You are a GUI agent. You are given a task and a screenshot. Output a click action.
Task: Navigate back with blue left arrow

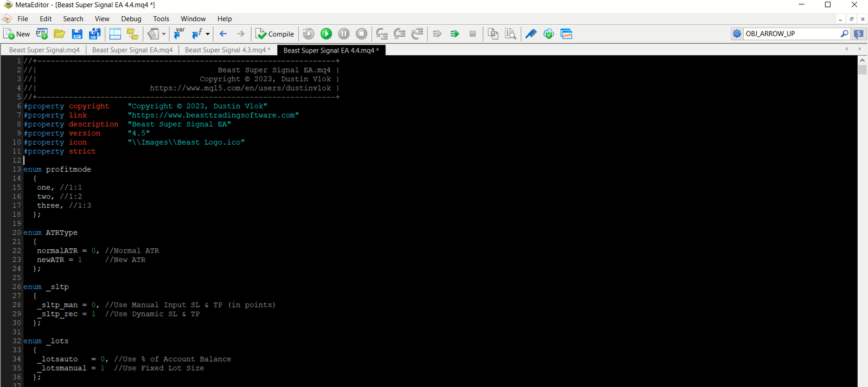(x=223, y=34)
